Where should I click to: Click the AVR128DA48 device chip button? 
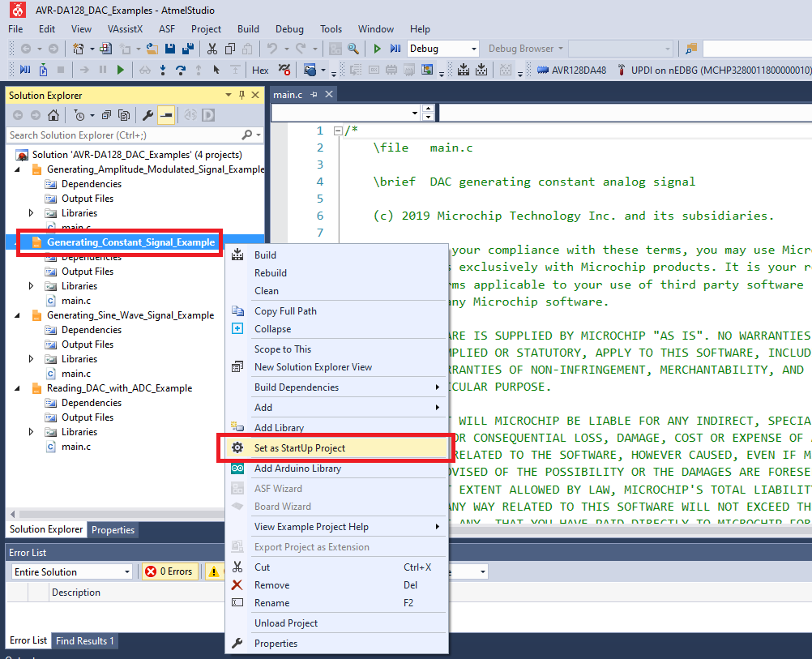(571, 70)
